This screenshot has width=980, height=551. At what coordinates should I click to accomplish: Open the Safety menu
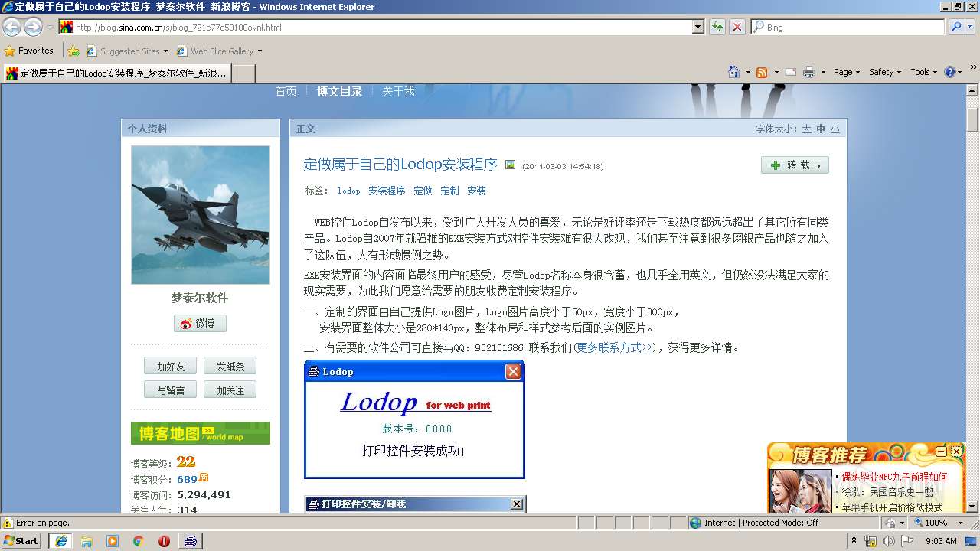pos(884,72)
